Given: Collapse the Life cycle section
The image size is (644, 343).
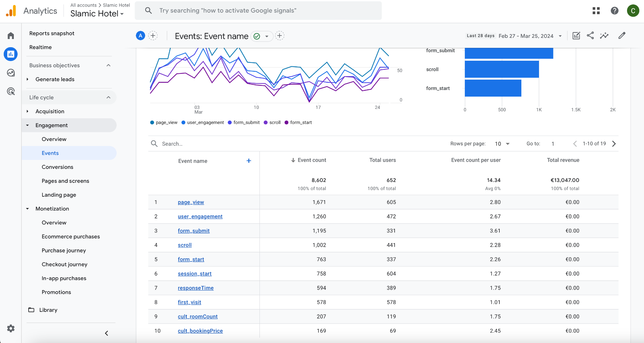Looking at the screenshot, I should point(108,98).
